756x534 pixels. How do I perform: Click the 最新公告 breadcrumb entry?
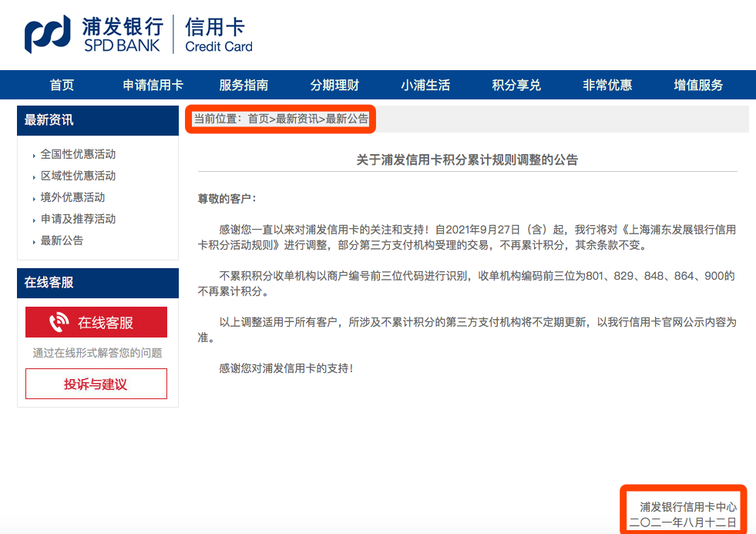pos(347,119)
